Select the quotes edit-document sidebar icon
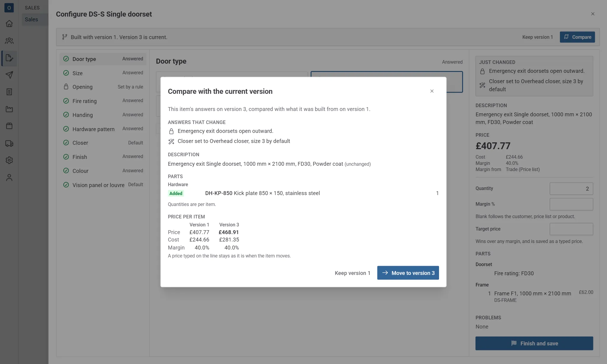This screenshot has height=364, width=607. tap(9, 58)
